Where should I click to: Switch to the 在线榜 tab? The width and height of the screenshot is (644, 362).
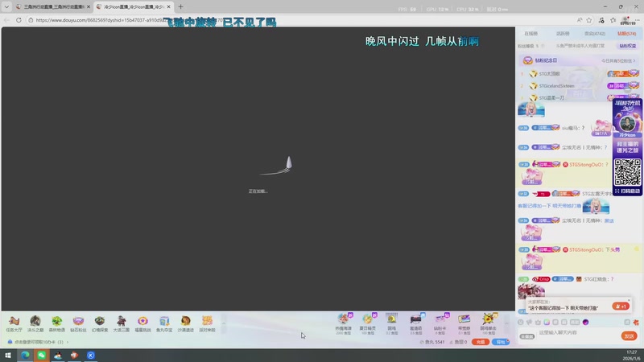530,34
